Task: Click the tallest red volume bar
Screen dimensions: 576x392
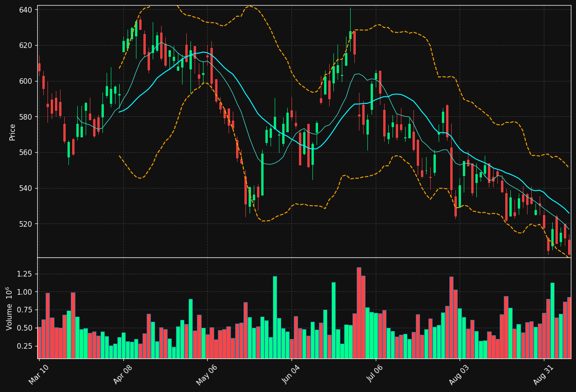Action: click(x=359, y=313)
